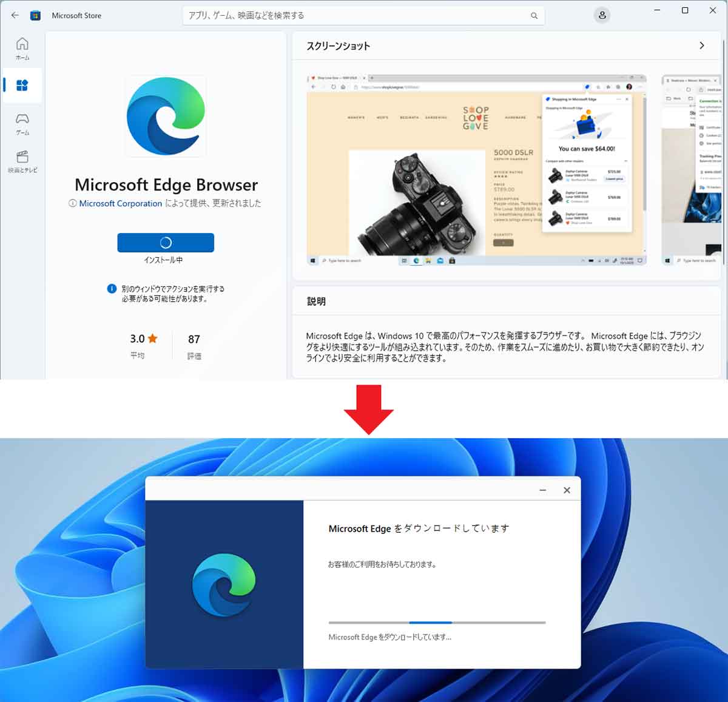Screen dimensions: 728x702
Task: Open the Microsoft Corporation publisher link
Action: click(x=121, y=203)
